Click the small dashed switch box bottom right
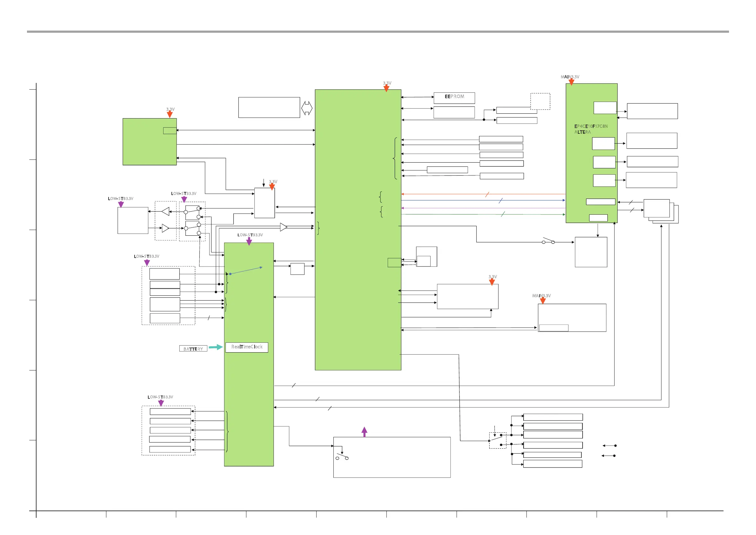Image resolution: width=756 pixels, height=535 pixels. 498,440
